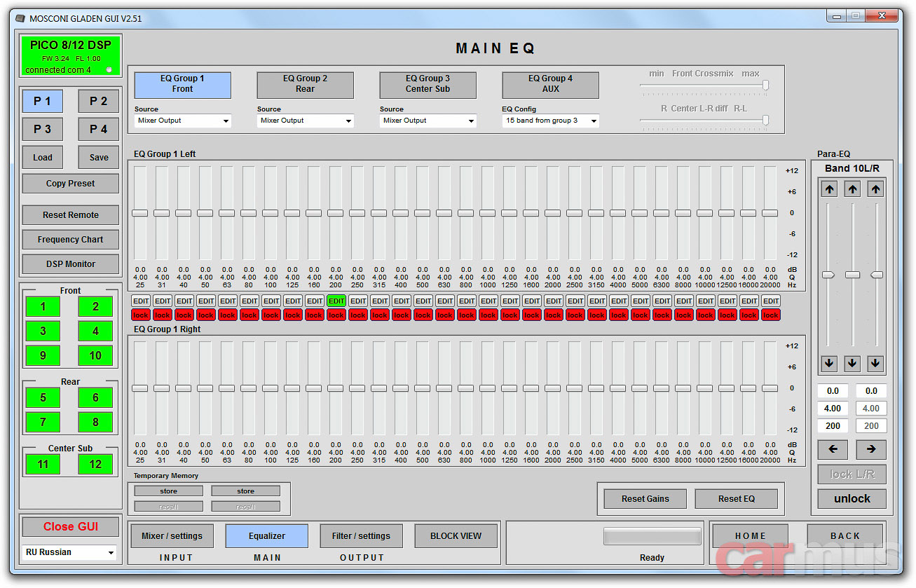This screenshot has width=916, height=588.
Task: Select Front channel 1 button
Action: coord(43,306)
